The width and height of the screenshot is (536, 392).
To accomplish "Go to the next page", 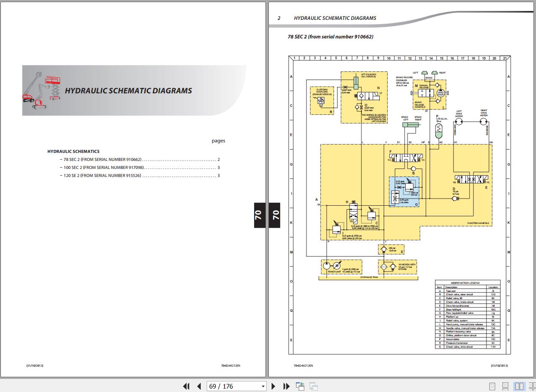I will (273, 386).
